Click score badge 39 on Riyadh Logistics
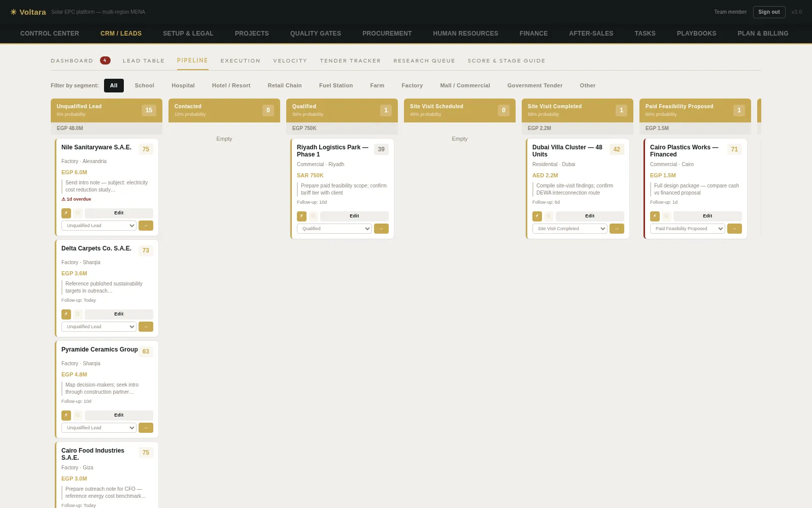This screenshot has height=508, width=812. click(x=381, y=149)
